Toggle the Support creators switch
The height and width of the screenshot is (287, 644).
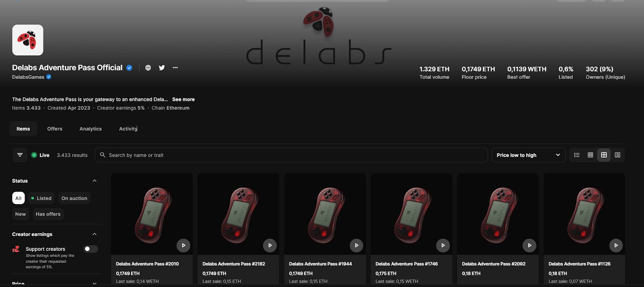[91, 249]
